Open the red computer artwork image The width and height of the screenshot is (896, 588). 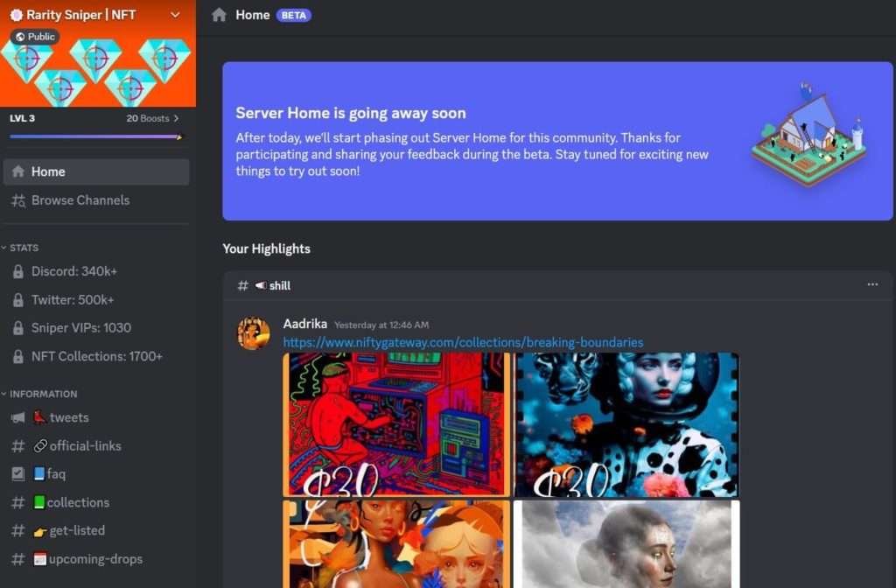point(396,424)
